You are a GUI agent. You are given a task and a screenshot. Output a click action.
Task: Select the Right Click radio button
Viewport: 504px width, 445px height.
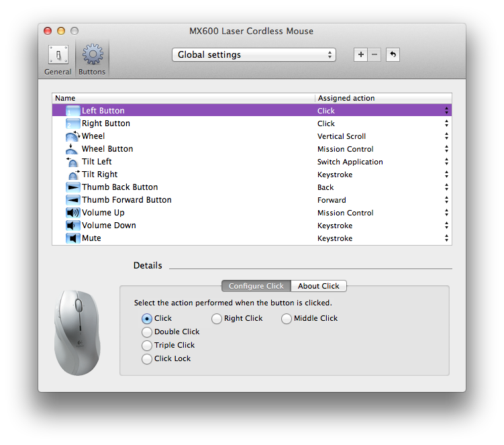click(217, 319)
